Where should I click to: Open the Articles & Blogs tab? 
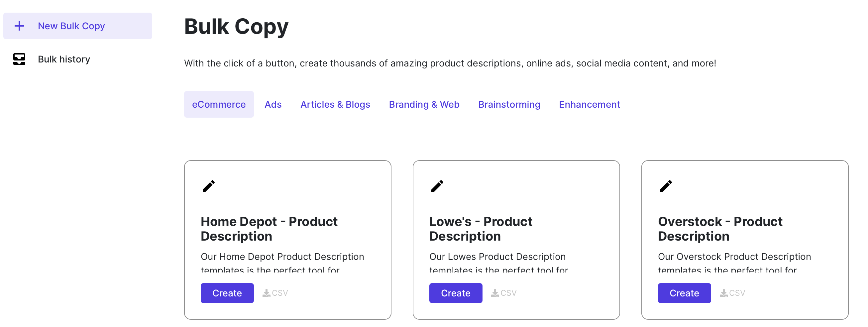[x=335, y=104]
